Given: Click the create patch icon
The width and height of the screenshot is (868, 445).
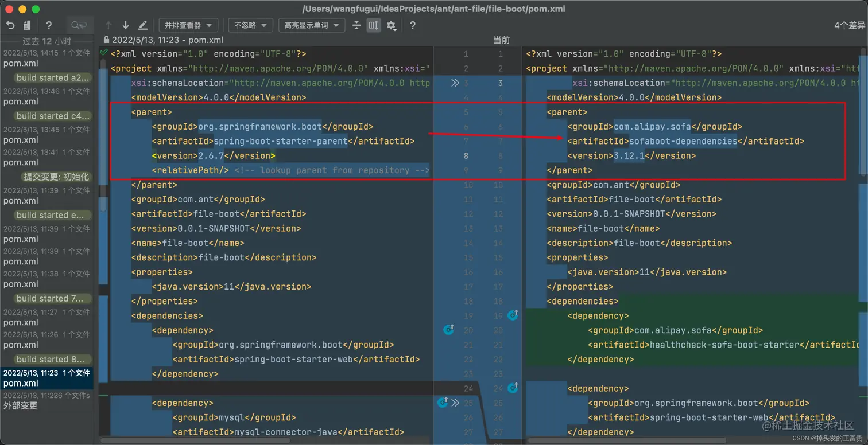Looking at the screenshot, I should click(27, 25).
